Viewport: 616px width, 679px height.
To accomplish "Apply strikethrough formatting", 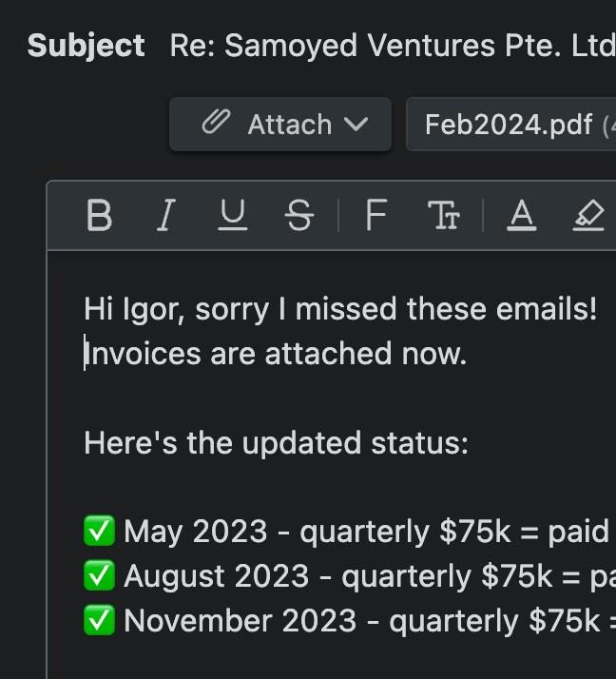I will click(298, 216).
